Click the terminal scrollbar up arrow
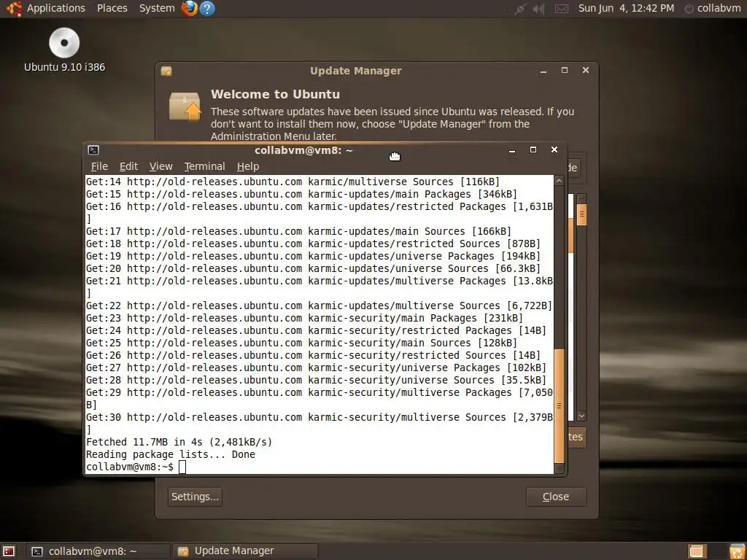The width and height of the screenshot is (747, 560). tap(560, 181)
